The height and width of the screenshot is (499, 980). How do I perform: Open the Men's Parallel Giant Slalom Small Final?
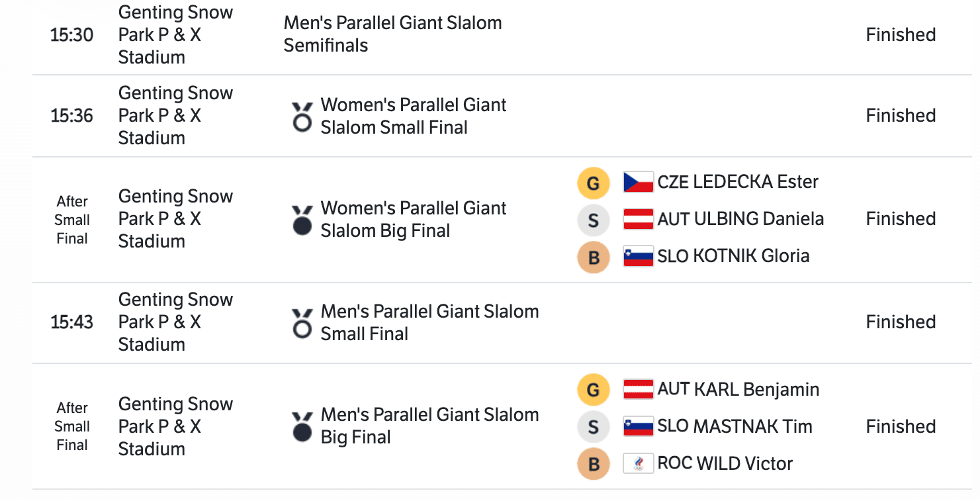pos(429,322)
